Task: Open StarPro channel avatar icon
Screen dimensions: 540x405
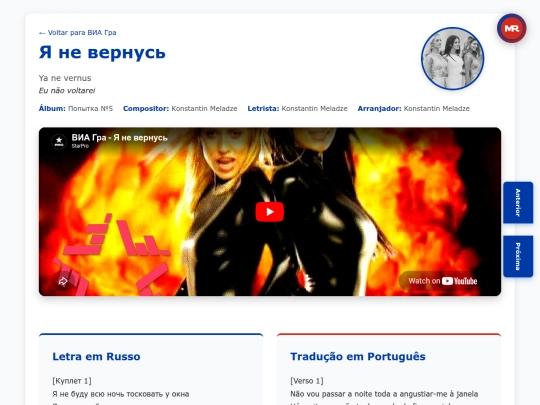Action: [59, 141]
